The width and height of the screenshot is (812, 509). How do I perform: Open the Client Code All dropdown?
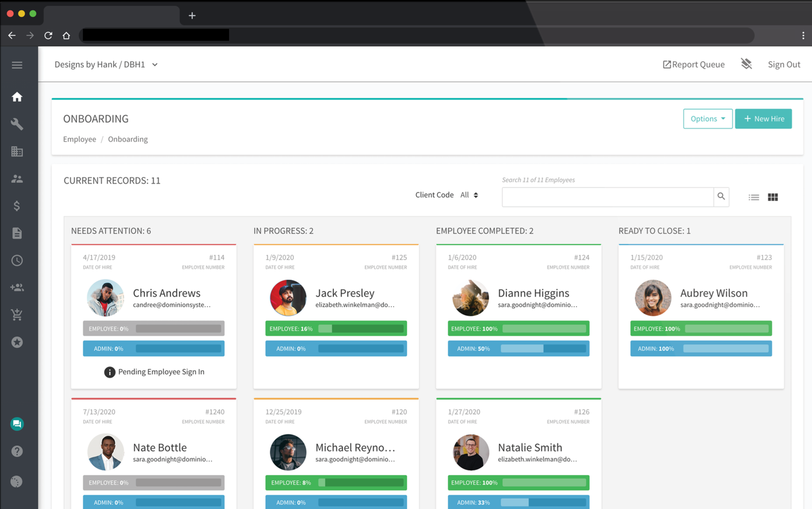pyautogui.click(x=469, y=195)
